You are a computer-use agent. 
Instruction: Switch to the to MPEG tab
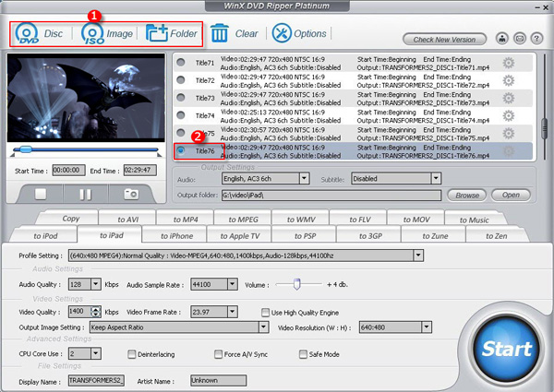[x=243, y=220]
